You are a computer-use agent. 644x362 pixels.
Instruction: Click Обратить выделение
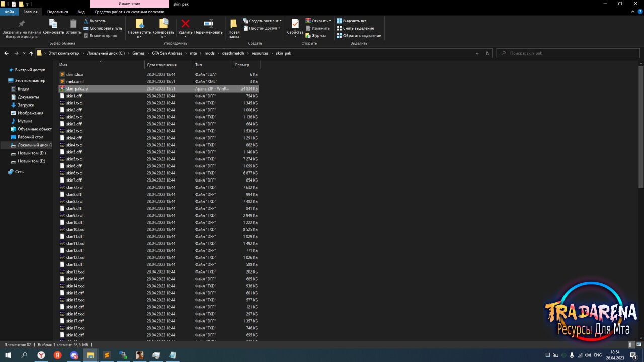point(359,35)
